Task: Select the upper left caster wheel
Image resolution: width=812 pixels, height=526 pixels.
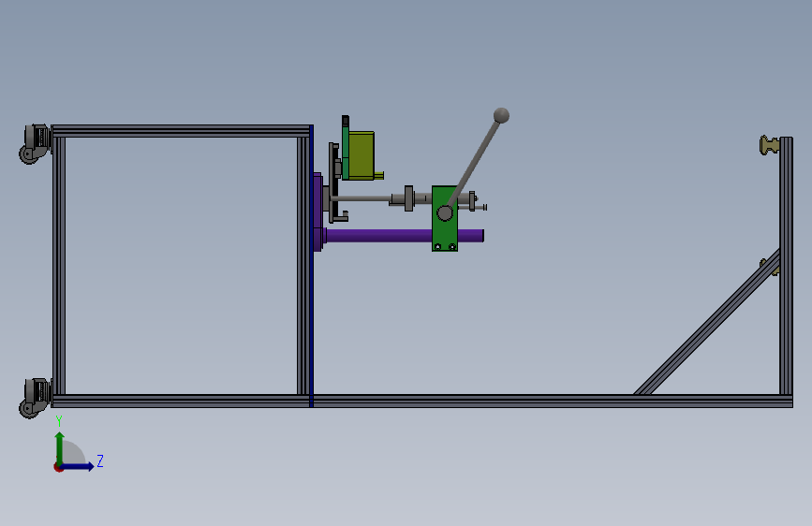Action: [x=34, y=144]
